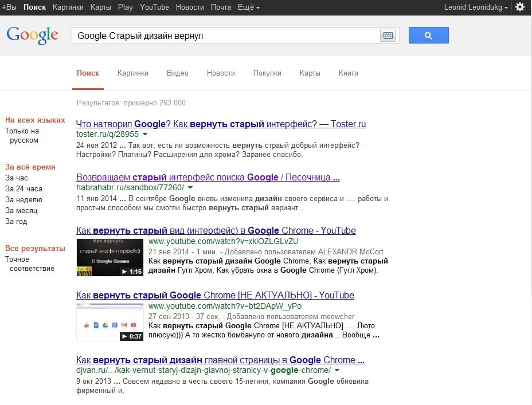The image size is (532, 405).
Task: Open the главной страницы в Google Chrome result
Action: 220,360
